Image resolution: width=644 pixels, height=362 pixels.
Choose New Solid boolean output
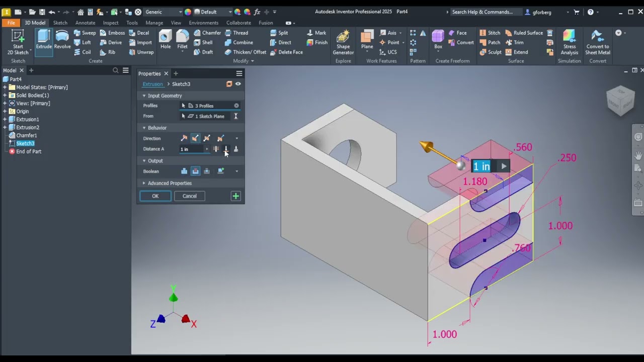tap(220, 171)
